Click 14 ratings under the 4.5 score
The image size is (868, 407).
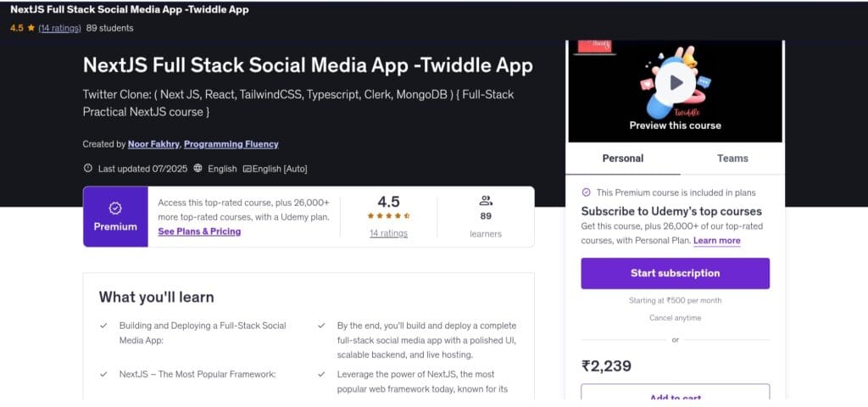click(388, 233)
